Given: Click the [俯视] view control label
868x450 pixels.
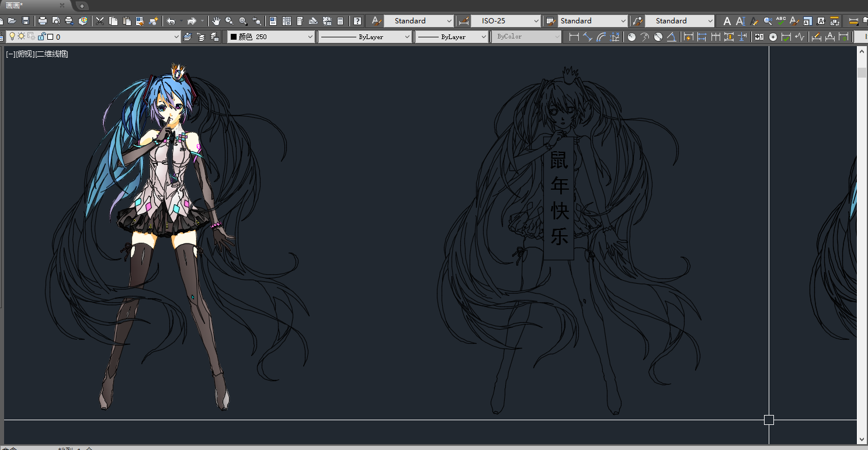Looking at the screenshot, I should (x=26, y=54).
